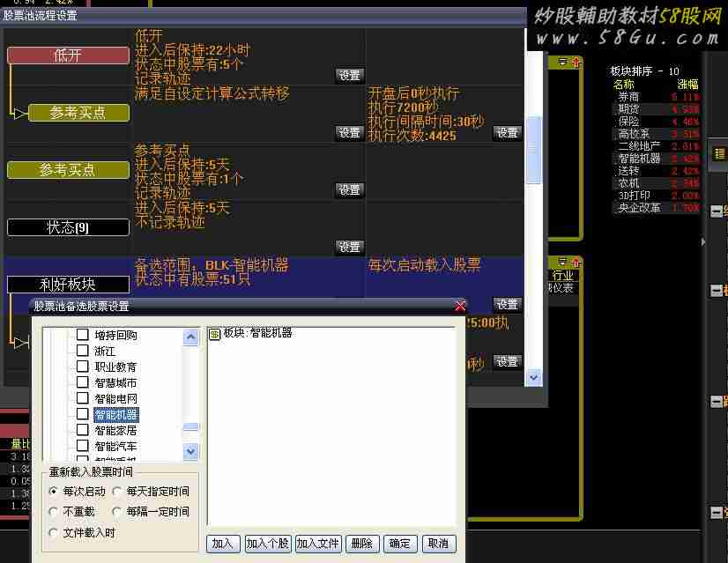728x563 pixels.
Task: Select the 状态[9] flow node
Action: click(68, 227)
